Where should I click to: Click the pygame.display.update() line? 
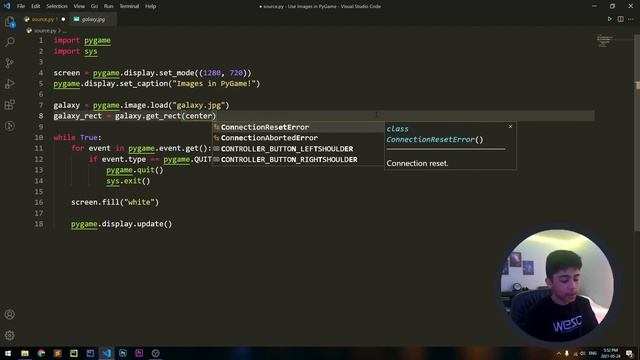(x=122, y=224)
